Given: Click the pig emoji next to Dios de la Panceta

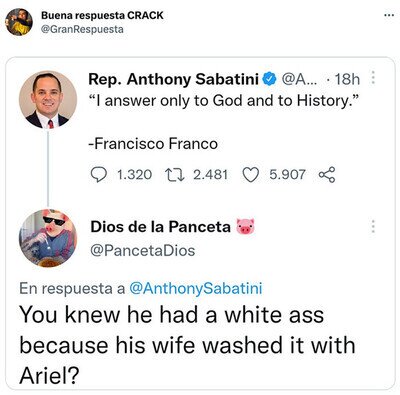Looking at the screenshot, I should 245,227.
